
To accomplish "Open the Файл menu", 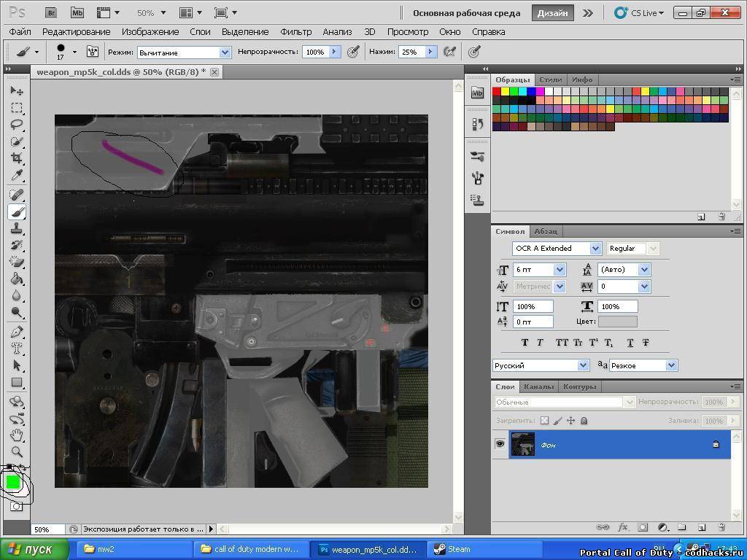I will coord(20,32).
